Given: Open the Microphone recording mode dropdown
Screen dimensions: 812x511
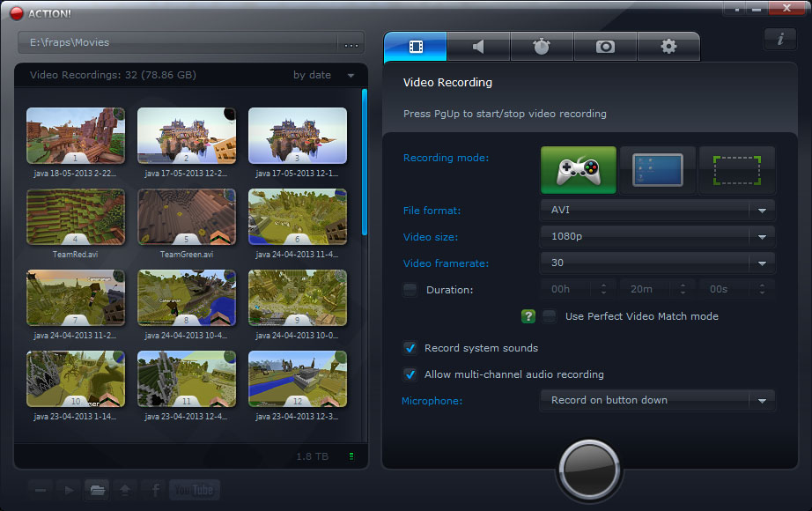Looking at the screenshot, I should coord(657,400).
